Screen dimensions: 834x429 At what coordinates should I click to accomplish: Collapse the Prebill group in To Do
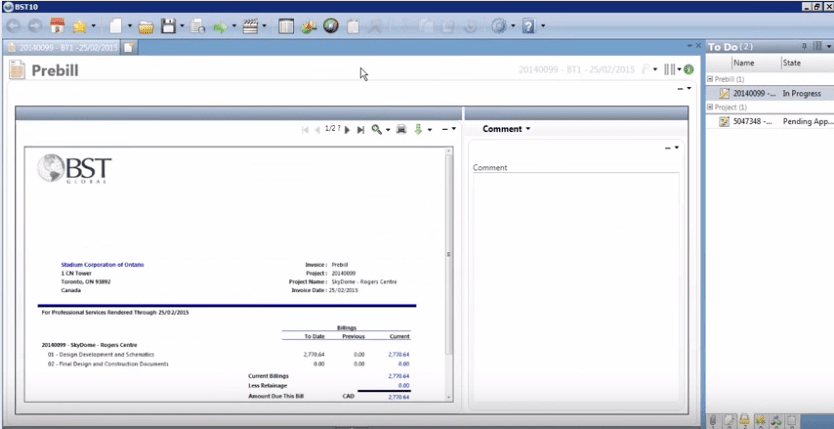point(710,78)
